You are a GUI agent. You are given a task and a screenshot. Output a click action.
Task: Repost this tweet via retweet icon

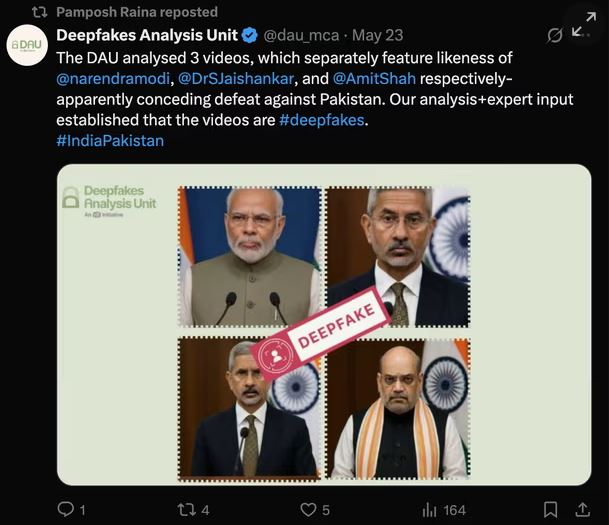click(185, 510)
